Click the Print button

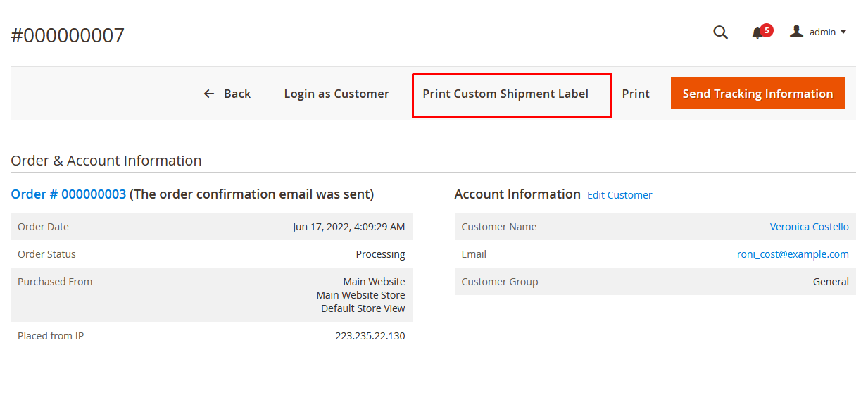pyautogui.click(x=636, y=94)
